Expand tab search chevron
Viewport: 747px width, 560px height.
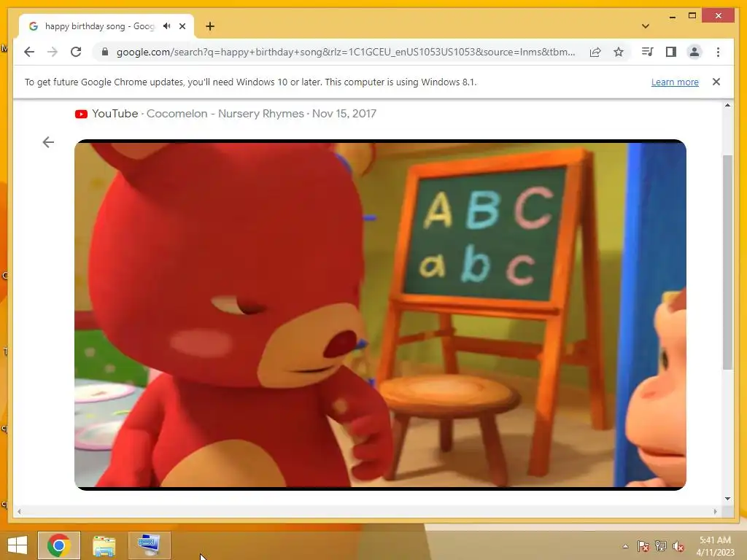tap(646, 26)
